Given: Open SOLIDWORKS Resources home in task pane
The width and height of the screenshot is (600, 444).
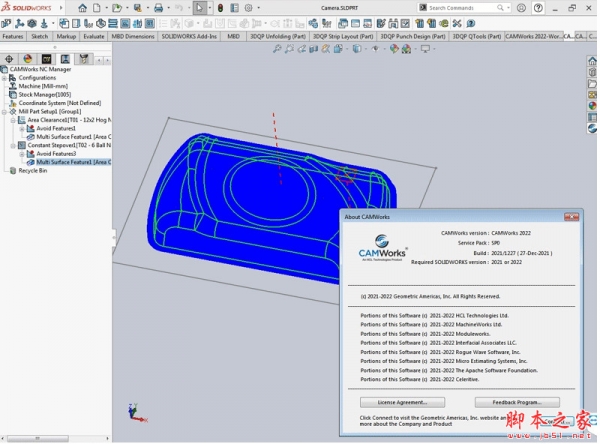Looking at the screenshot, I should [x=592, y=61].
